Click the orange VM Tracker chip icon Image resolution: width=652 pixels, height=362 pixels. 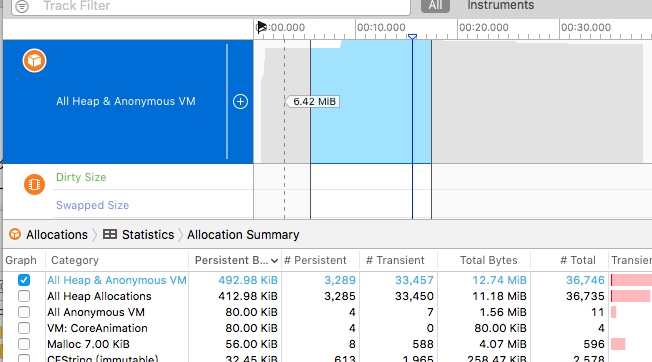tap(34, 184)
